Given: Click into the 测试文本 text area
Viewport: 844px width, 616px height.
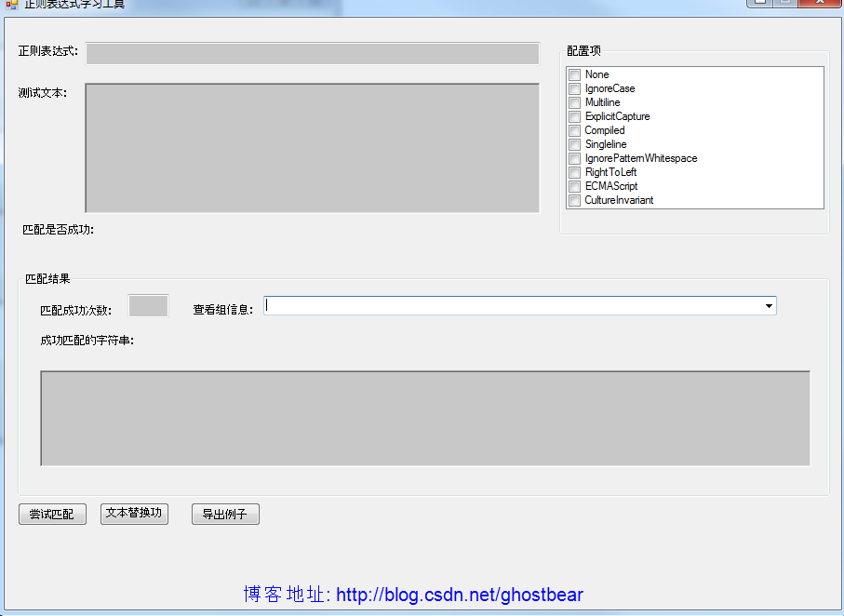Looking at the screenshot, I should (312, 148).
